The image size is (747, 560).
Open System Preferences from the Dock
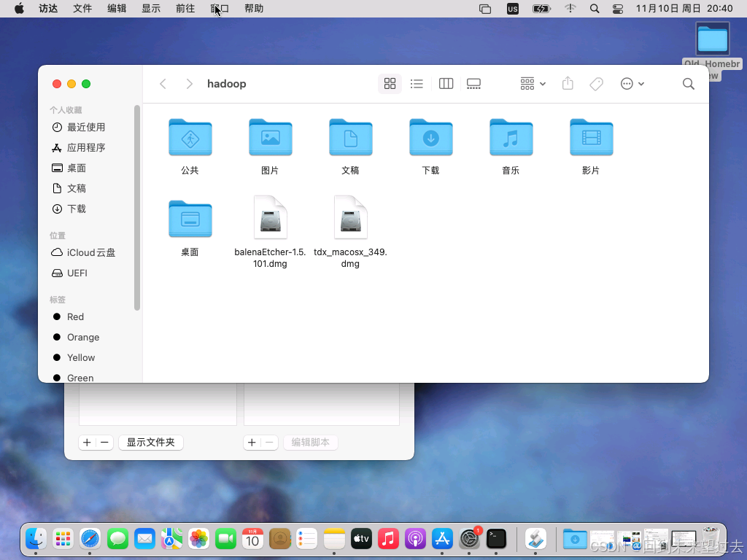coord(469,539)
